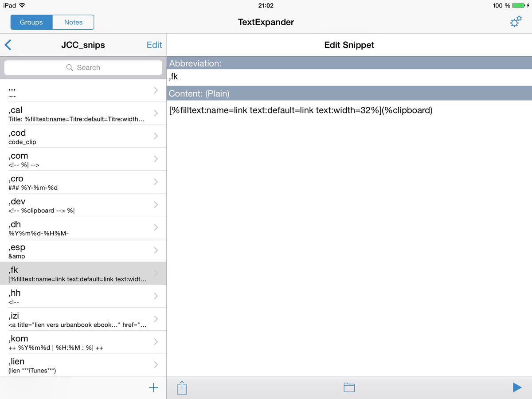Open the ,cal snippet row
The image size is (532, 399).
[x=83, y=113]
